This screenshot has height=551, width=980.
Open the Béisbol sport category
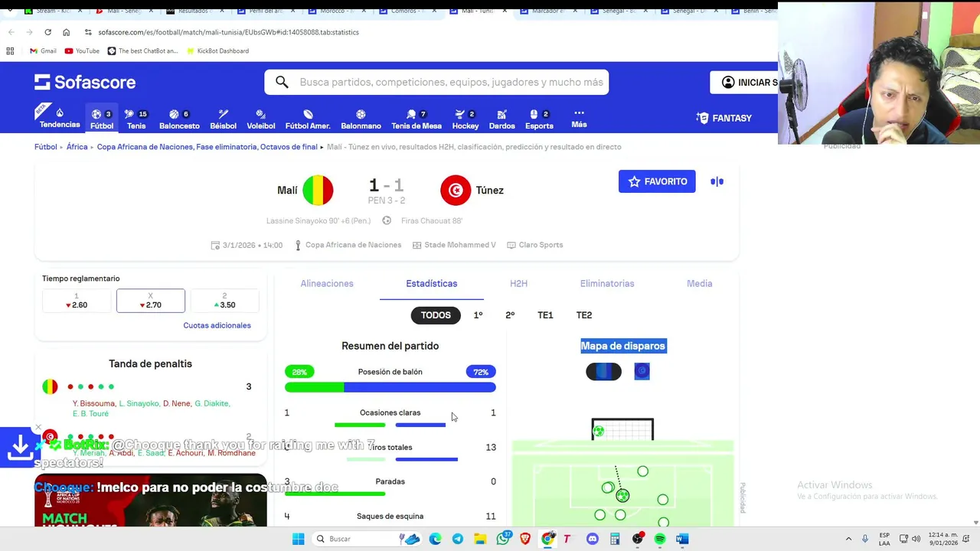[223, 119]
